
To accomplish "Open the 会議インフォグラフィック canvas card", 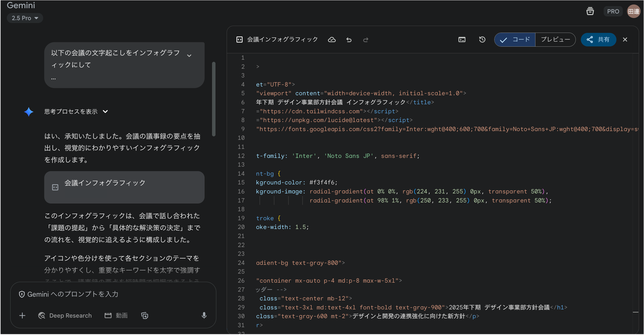I will pyautogui.click(x=124, y=187).
